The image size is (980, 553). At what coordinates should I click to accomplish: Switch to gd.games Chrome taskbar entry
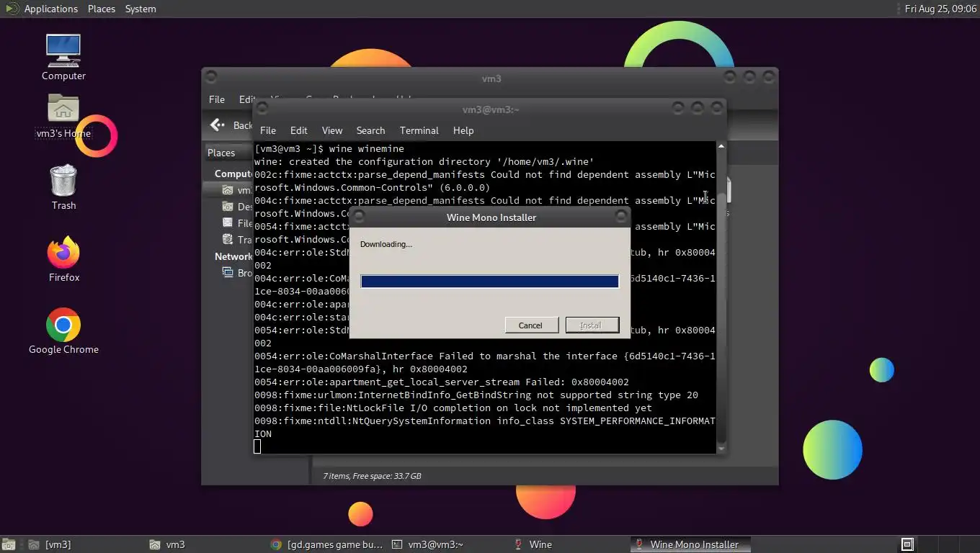327,544
